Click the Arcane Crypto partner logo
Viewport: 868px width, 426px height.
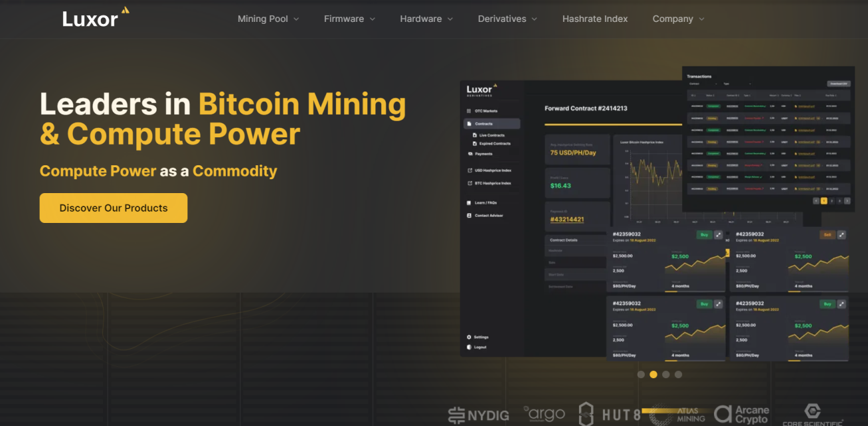click(742, 415)
